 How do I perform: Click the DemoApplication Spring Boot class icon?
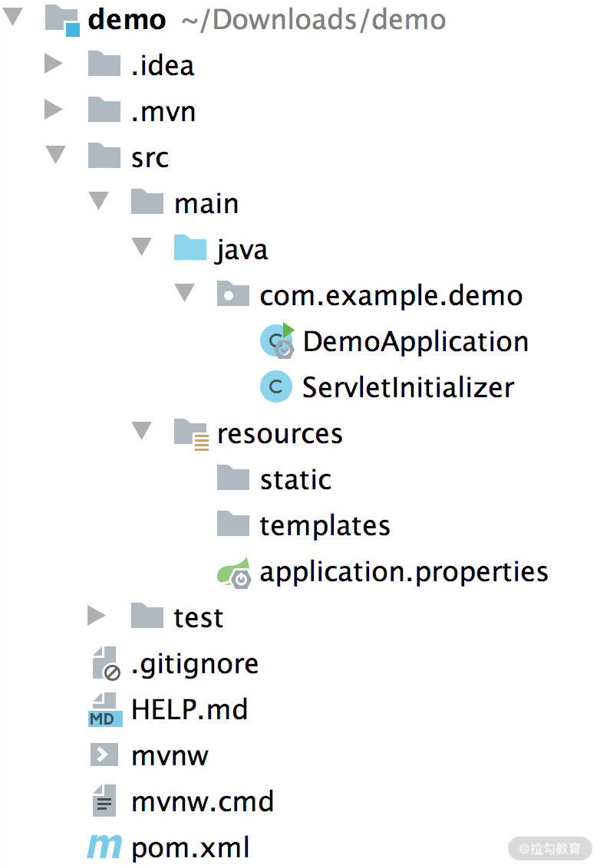coord(277,341)
